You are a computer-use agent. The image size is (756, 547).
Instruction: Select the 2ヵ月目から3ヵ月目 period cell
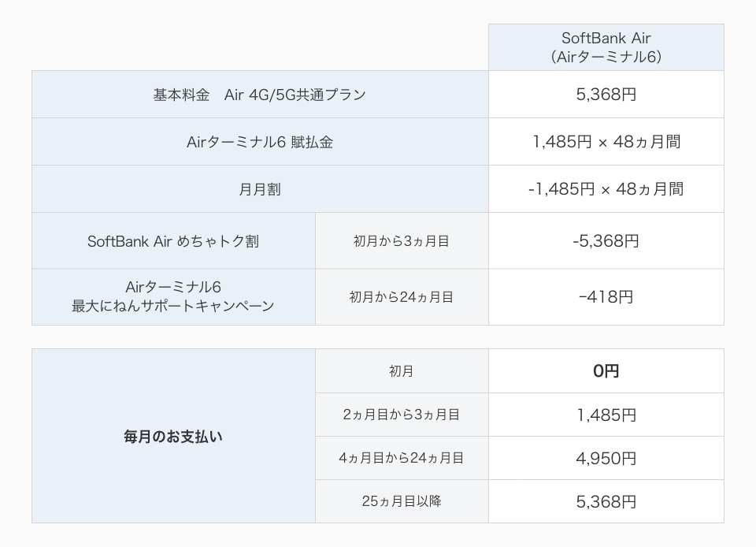[x=402, y=415]
